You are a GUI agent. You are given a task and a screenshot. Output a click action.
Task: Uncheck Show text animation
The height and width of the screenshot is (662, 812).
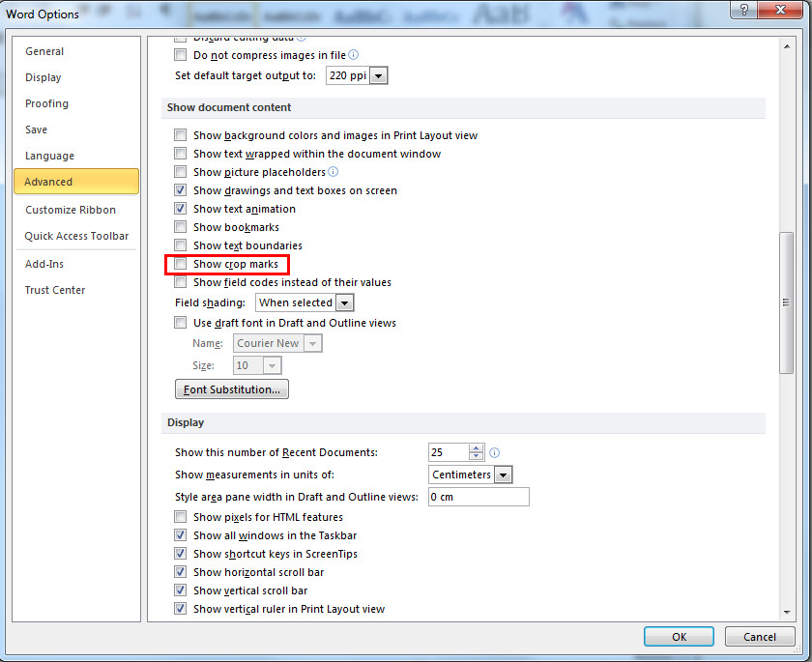[x=180, y=209]
